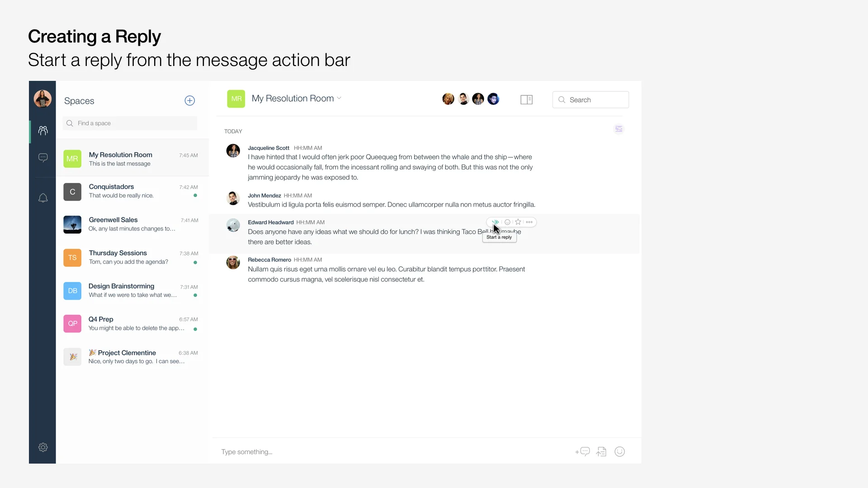Image resolution: width=868 pixels, height=488 pixels.
Task: Open settings gear at sidebar bottom
Action: [43, 447]
